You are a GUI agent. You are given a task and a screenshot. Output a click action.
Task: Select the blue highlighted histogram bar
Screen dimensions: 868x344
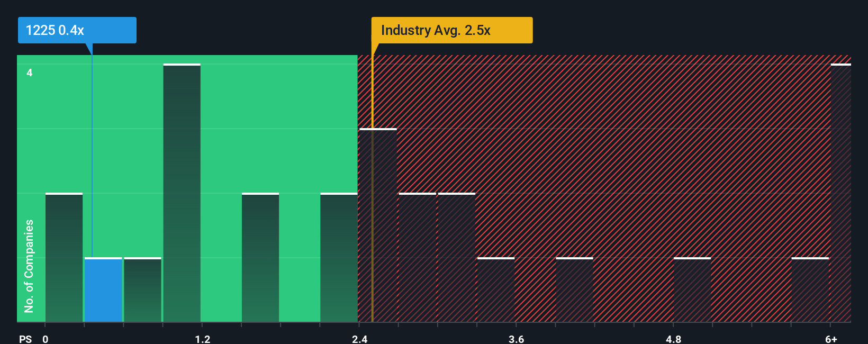click(x=103, y=290)
